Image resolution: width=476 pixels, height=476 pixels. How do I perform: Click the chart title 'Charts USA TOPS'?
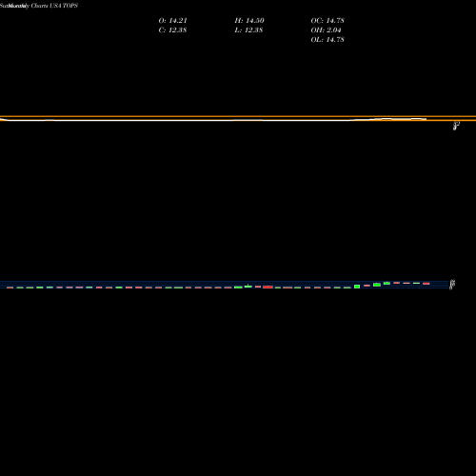(54, 6)
